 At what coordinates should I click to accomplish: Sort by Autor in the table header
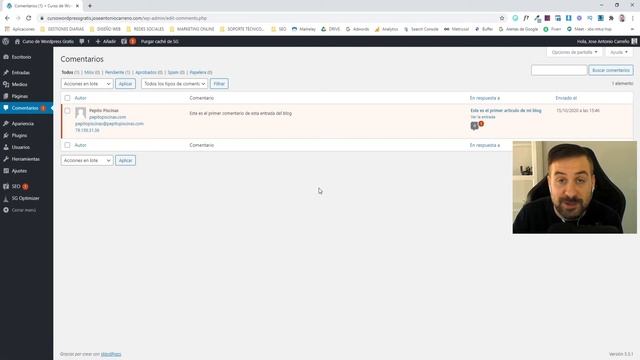pyautogui.click(x=80, y=98)
